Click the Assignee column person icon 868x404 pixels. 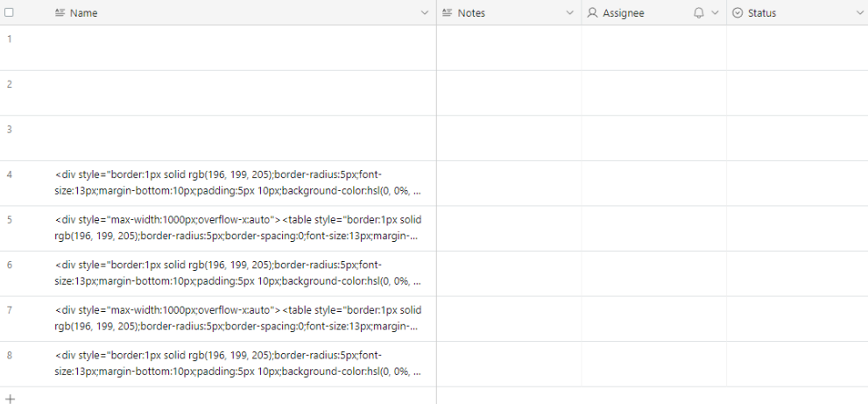[592, 13]
